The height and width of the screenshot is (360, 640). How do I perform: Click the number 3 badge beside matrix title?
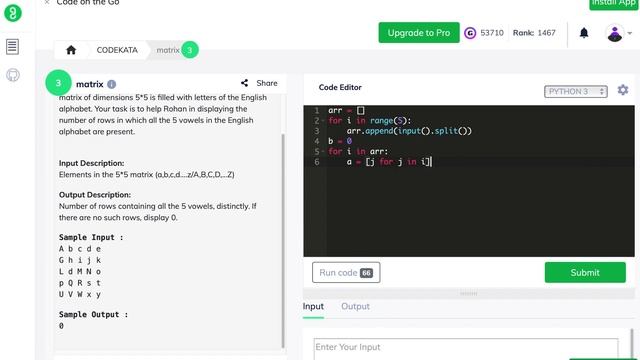click(58, 83)
